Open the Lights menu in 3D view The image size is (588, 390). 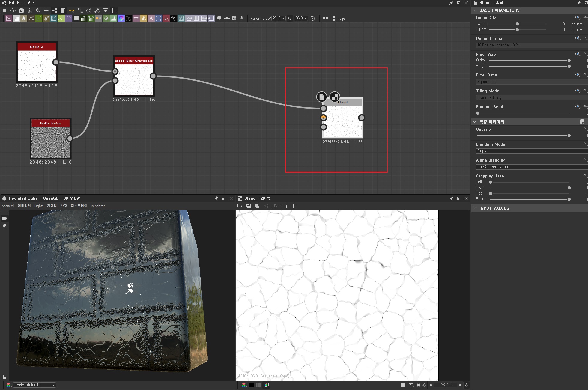coord(39,206)
